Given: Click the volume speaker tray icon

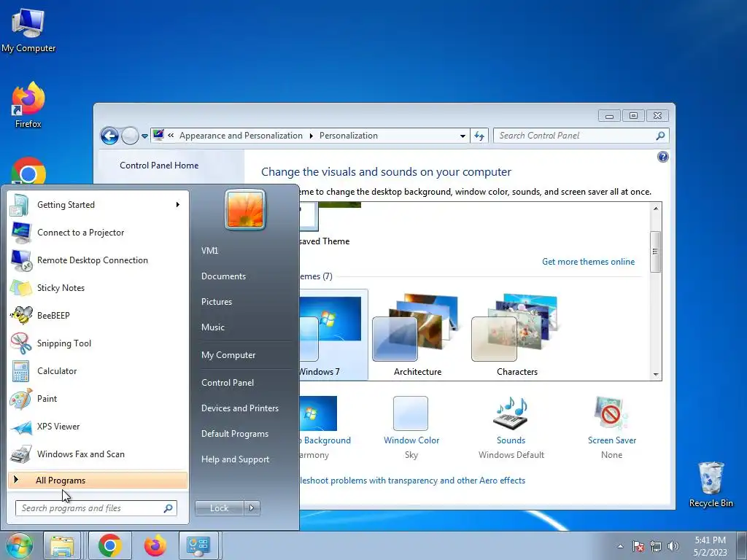Looking at the screenshot, I should [x=673, y=547].
